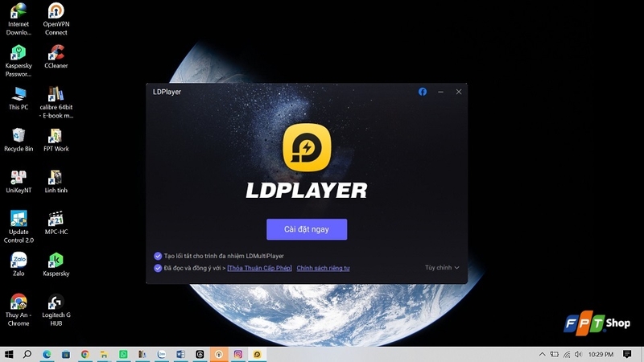
Task: Close the LDPlayer installer window
Action: click(459, 92)
